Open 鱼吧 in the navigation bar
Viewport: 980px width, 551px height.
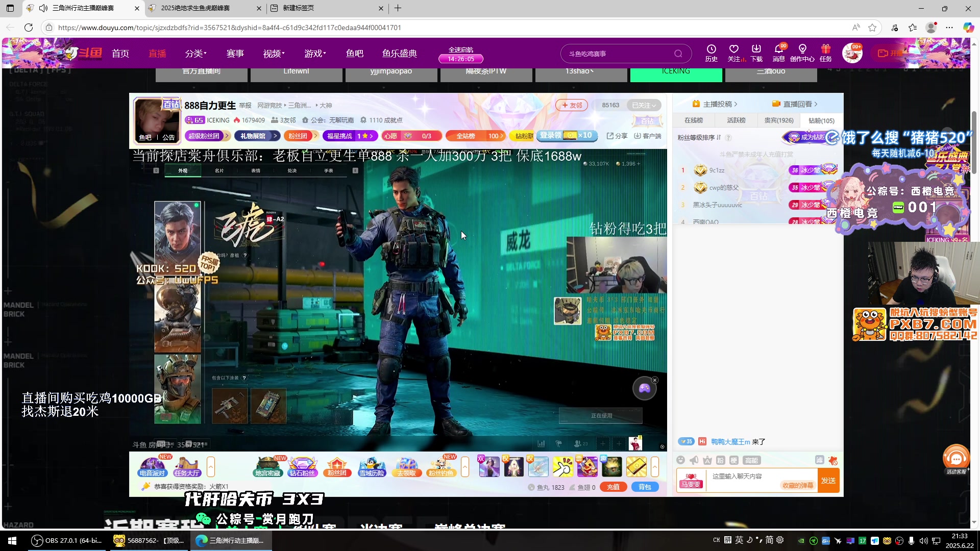355,54
